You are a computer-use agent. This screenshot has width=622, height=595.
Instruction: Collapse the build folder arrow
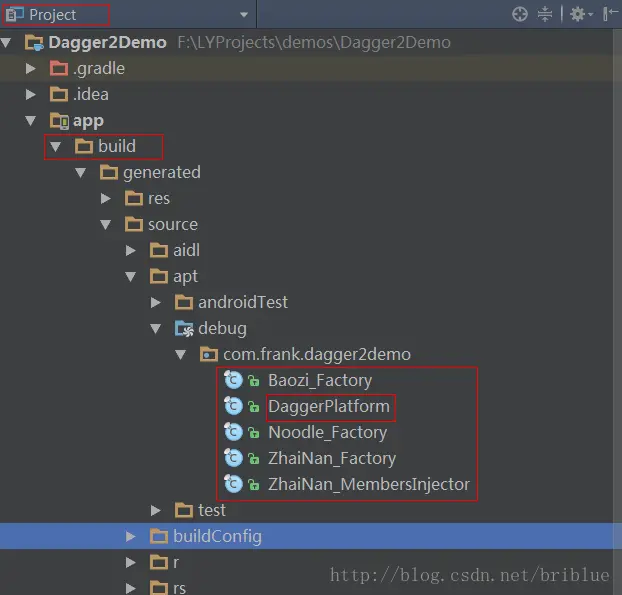pos(56,146)
